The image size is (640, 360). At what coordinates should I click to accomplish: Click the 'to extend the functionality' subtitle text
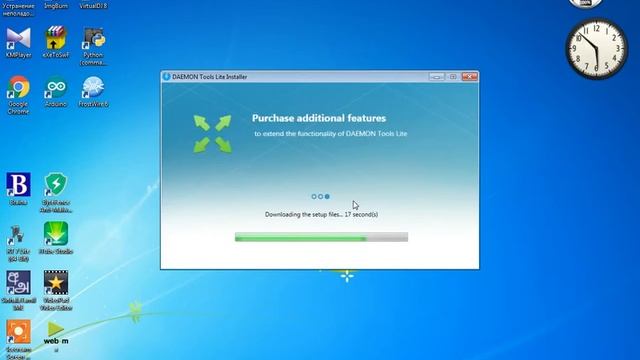331,133
